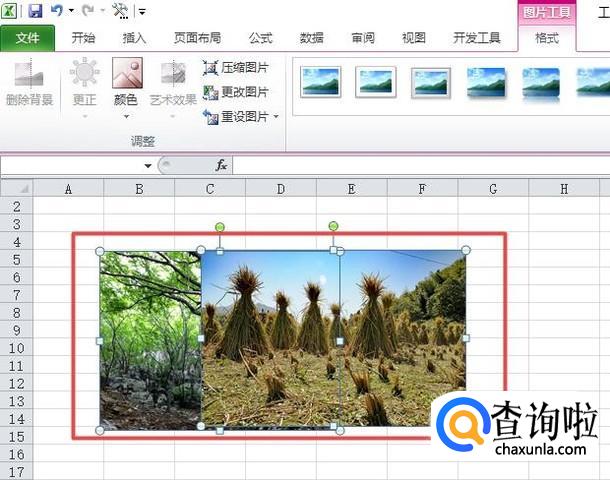This screenshot has width=610, height=480.
Task: Open the undo history dropdown arrow
Action: pos(71,11)
